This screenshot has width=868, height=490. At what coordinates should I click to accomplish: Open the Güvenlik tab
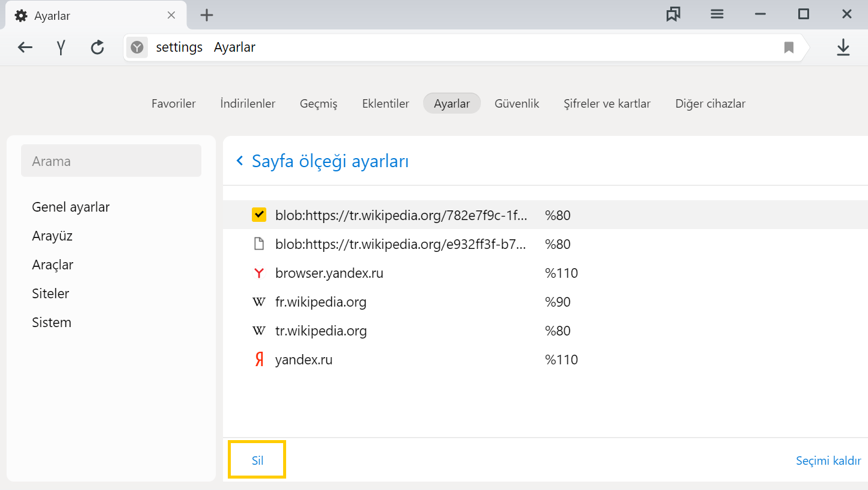517,103
